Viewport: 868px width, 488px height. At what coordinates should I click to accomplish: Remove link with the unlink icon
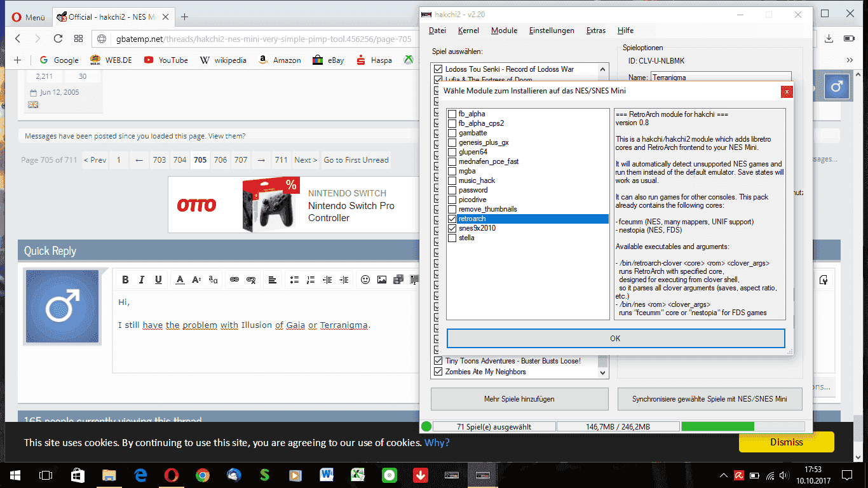tap(251, 280)
